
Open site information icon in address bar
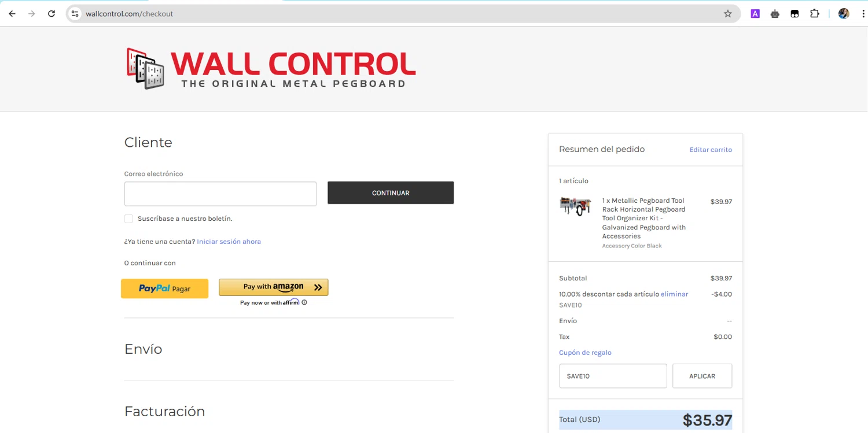coord(75,13)
